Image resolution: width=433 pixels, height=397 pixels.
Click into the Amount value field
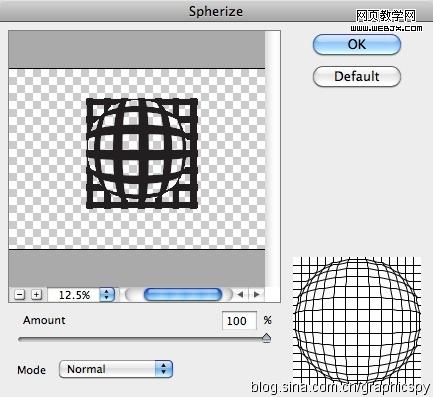point(239,321)
